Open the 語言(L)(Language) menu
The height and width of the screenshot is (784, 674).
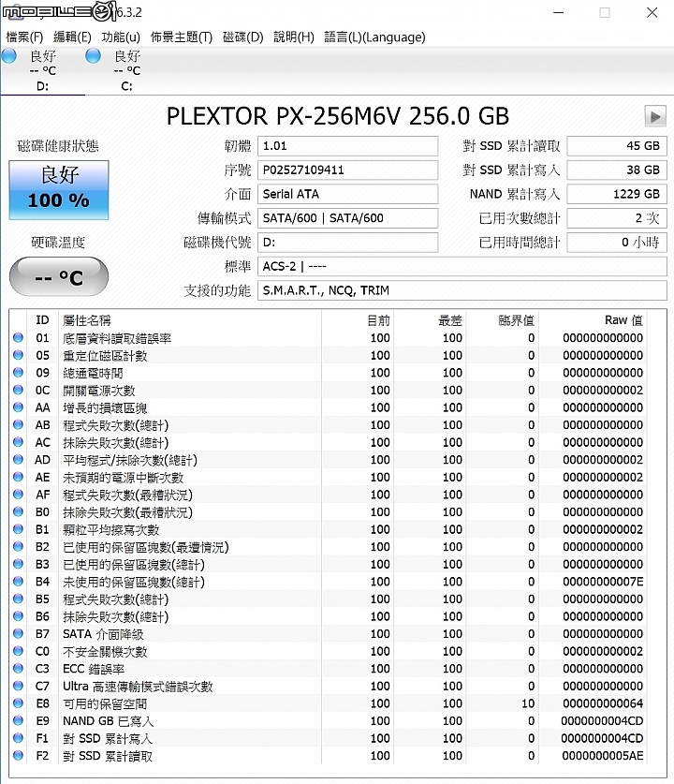374,37
